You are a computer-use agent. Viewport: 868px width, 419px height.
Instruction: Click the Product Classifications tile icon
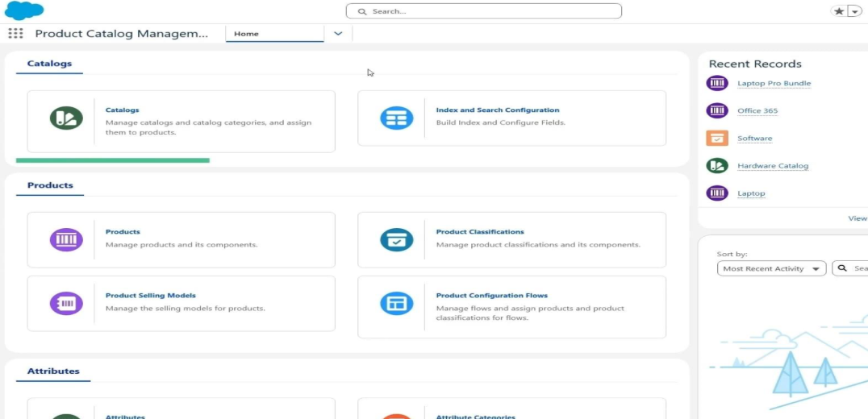tap(396, 239)
